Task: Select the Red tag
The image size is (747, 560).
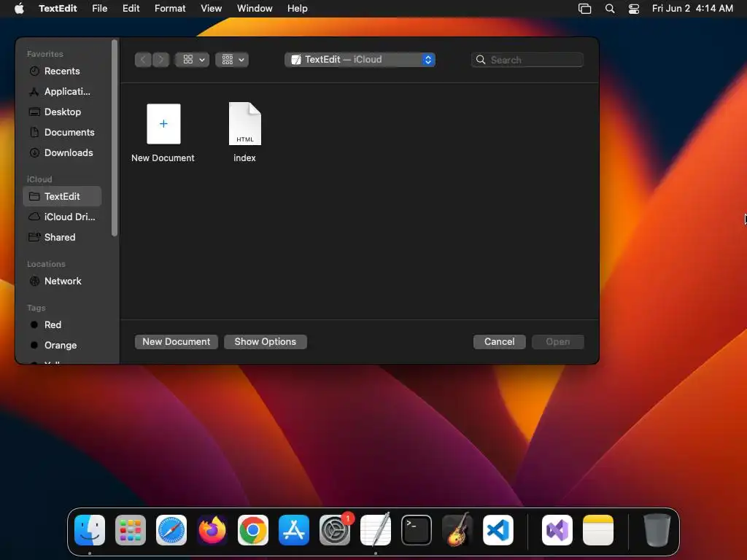Action: click(62, 324)
